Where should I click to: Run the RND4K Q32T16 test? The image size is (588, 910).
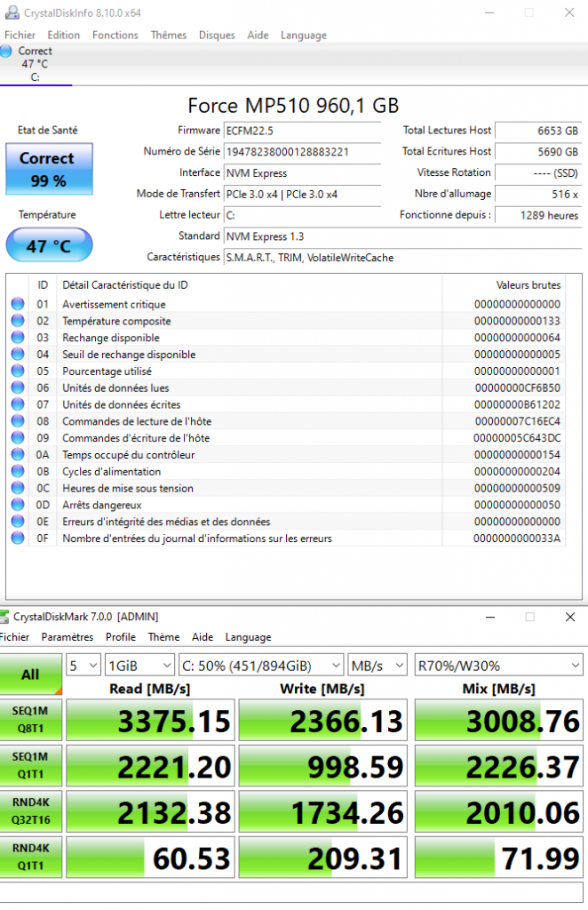tap(31, 811)
